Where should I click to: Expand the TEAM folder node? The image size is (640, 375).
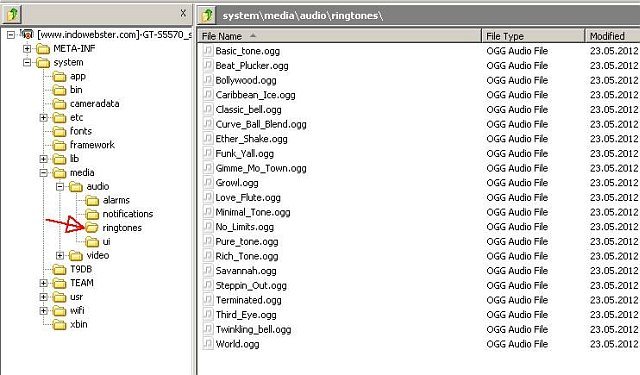point(43,283)
